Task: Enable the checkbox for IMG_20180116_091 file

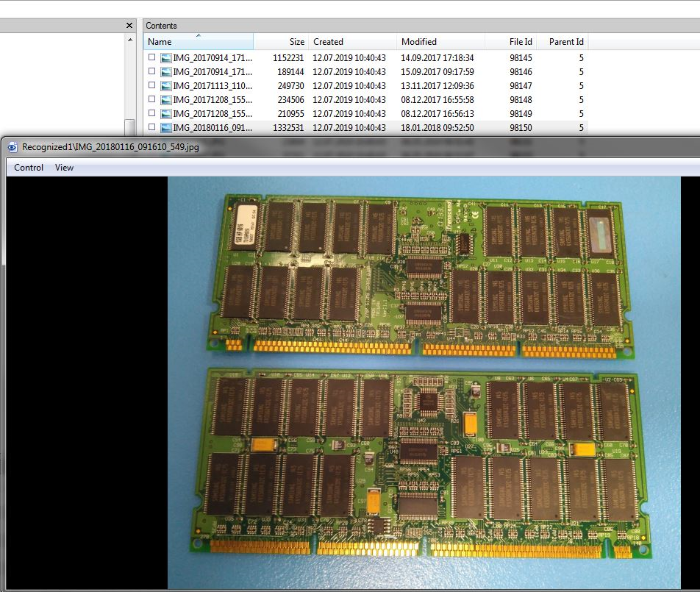Action: (152, 127)
